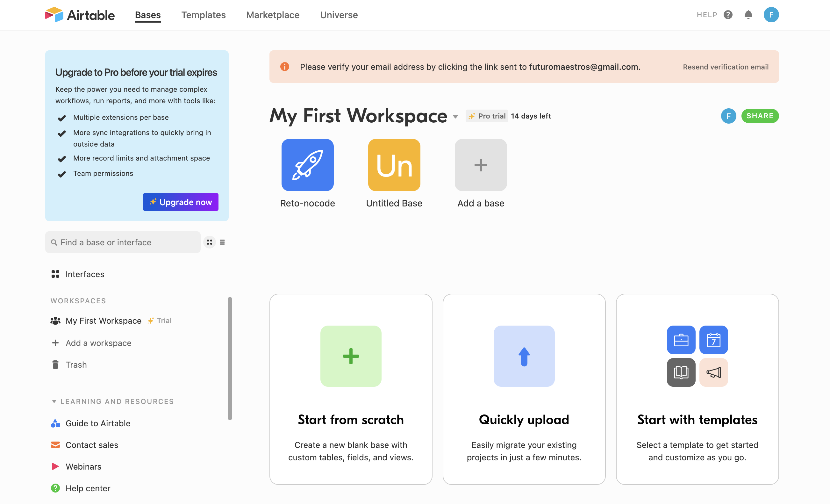Click the blue upload arrow icon
830x504 pixels.
(524, 356)
